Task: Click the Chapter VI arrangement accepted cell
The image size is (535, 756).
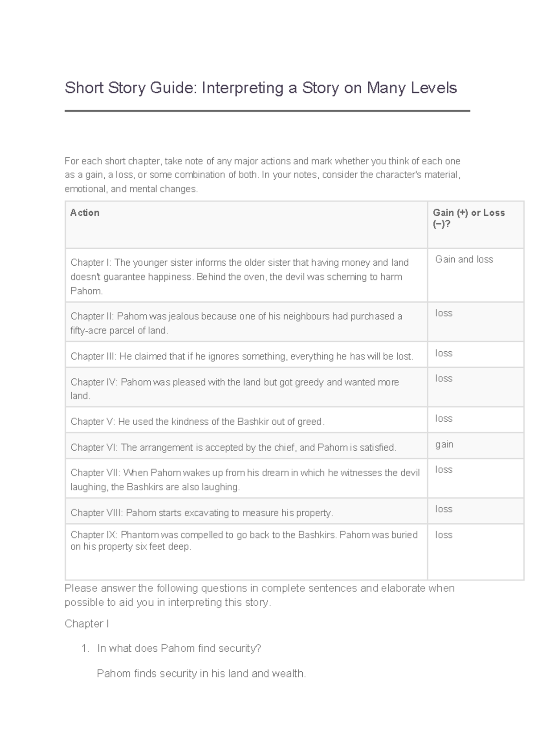Action: [233, 448]
